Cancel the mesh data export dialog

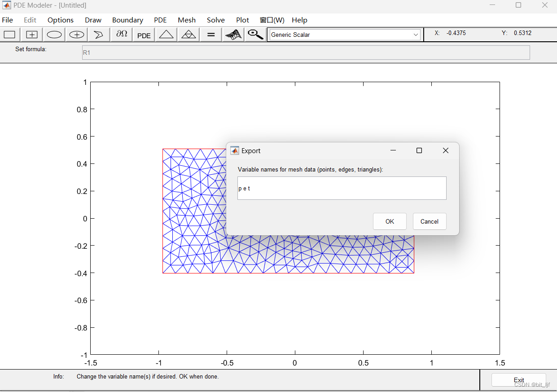tap(429, 221)
